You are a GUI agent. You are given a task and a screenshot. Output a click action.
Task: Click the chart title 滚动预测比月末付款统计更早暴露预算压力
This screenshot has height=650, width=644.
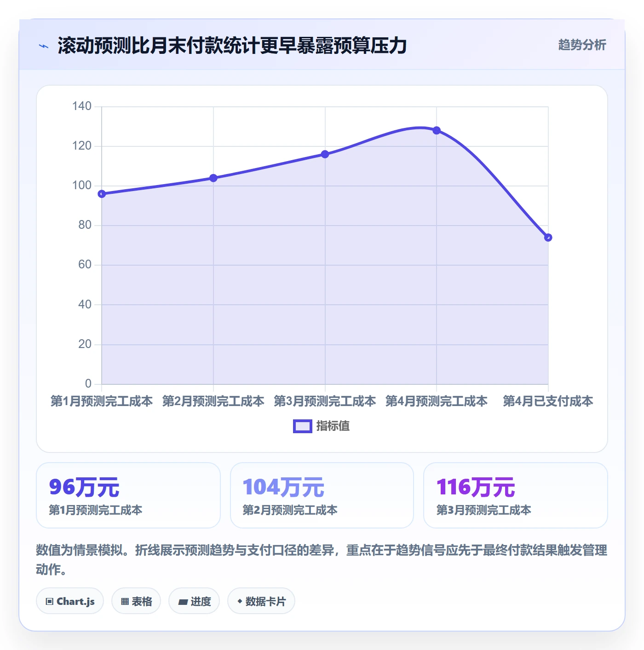(232, 46)
